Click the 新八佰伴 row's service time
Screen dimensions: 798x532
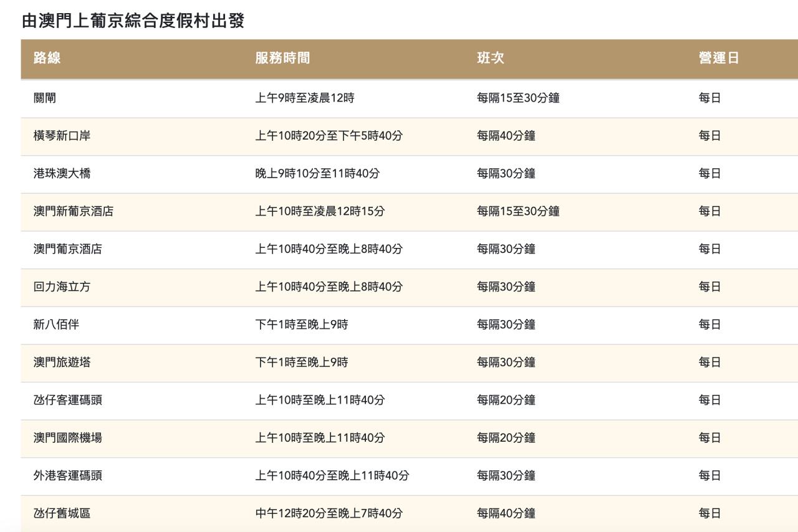301,325
